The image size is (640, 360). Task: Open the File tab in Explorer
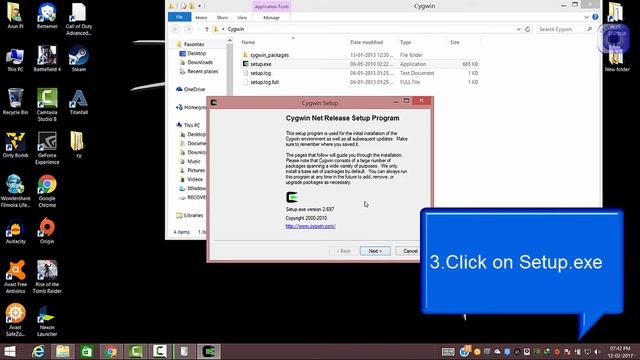click(x=179, y=17)
